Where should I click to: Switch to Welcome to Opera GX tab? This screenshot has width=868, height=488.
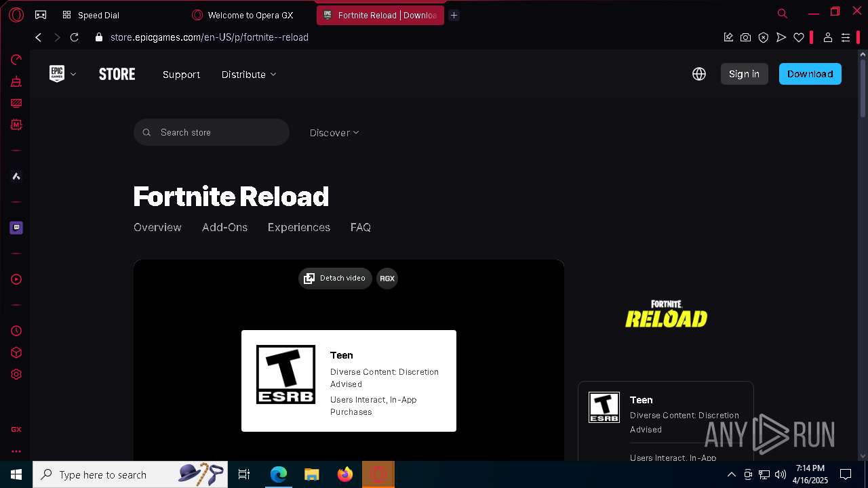tap(250, 15)
